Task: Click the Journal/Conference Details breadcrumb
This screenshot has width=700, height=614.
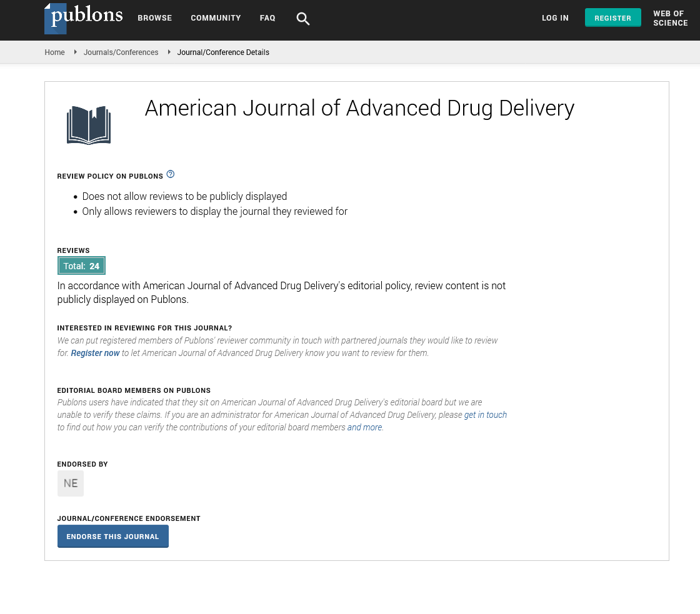Action: (x=223, y=52)
